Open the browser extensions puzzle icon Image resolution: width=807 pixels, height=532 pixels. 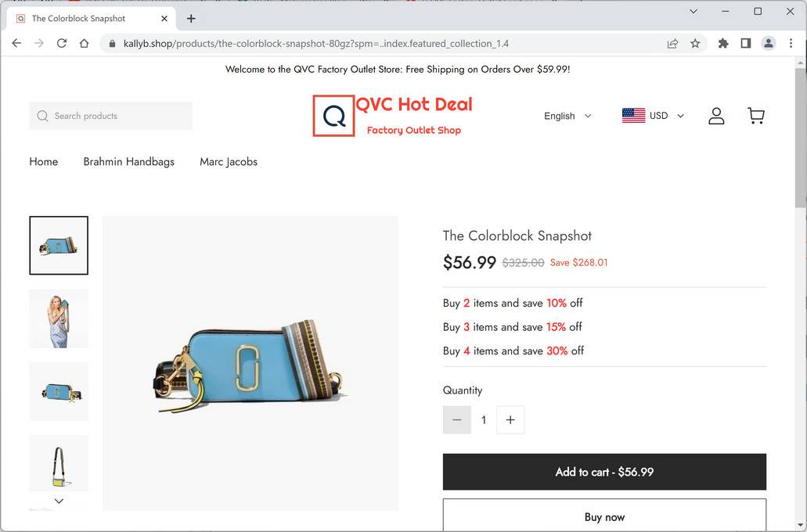[x=723, y=44]
